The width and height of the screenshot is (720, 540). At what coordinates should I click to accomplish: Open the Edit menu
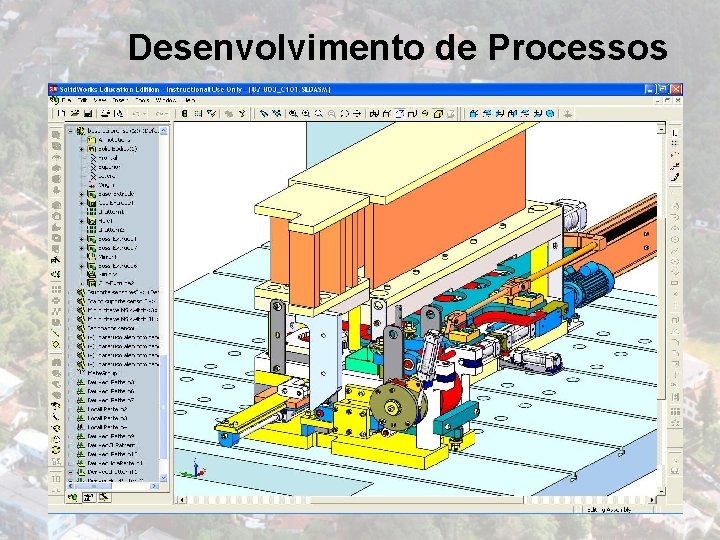click(83, 100)
